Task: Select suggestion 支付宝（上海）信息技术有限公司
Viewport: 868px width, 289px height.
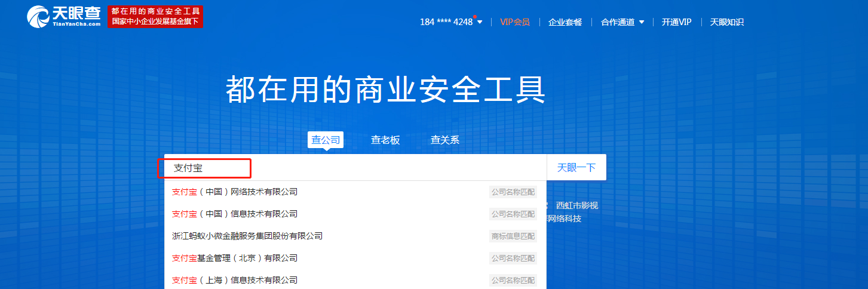Action: pyautogui.click(x=355, y=279)
